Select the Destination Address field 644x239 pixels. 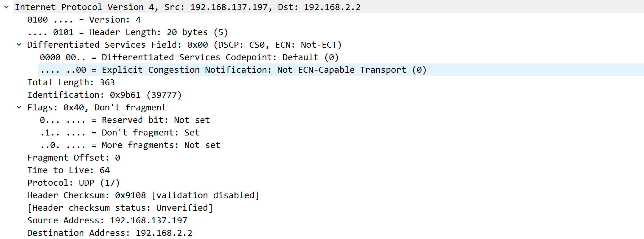(110, 233)
